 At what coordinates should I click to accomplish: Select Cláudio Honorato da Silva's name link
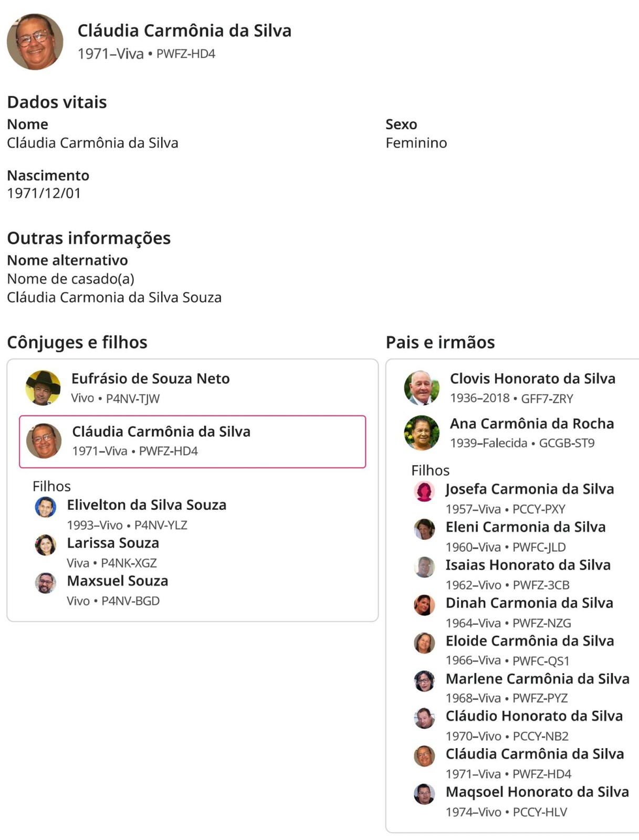coord(534,716)
